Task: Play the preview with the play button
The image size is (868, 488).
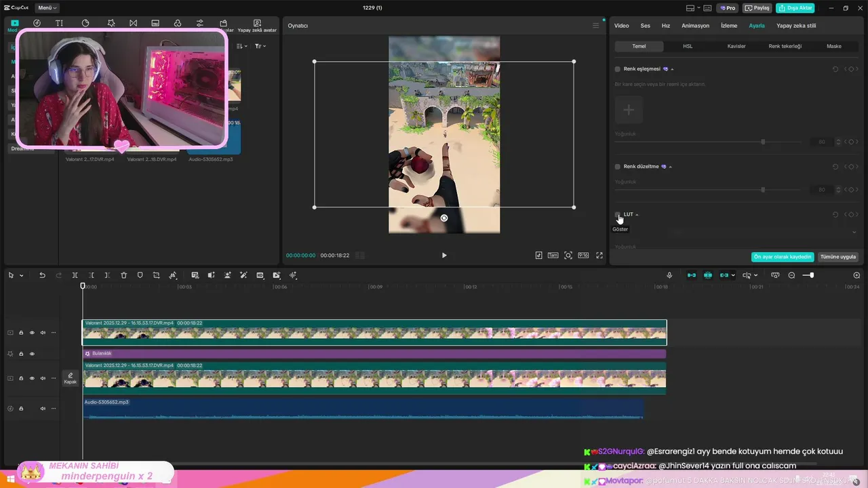Action: click(444, 256)
